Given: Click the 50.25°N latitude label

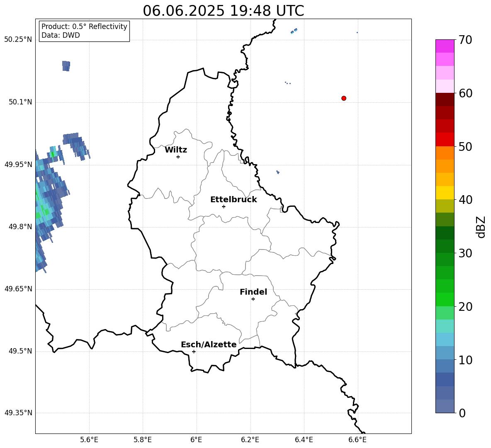Looking at the screenshot, I should (x=18, y=40).
